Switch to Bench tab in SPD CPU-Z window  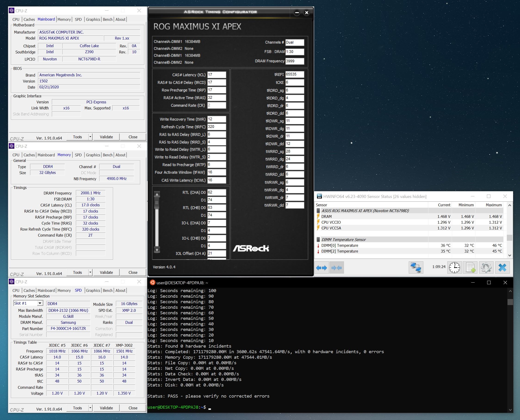pyautogui.click(x=108, y=290)
